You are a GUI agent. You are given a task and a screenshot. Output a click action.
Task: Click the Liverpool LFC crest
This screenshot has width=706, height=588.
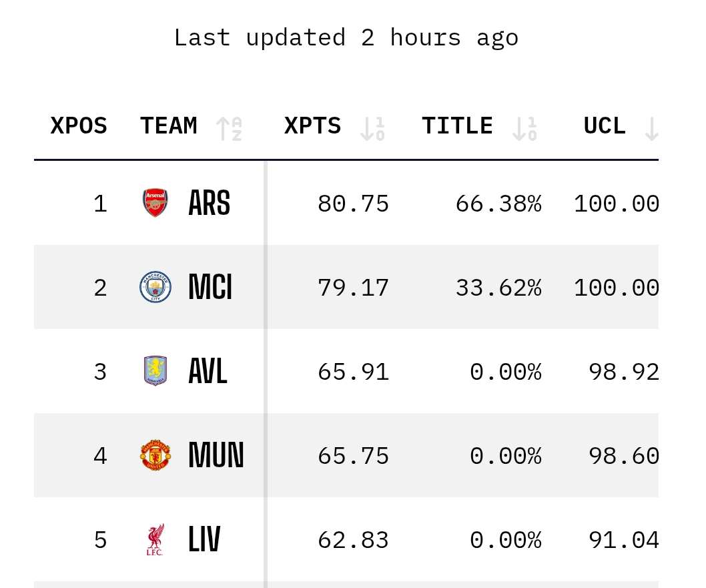coord(155,539)
